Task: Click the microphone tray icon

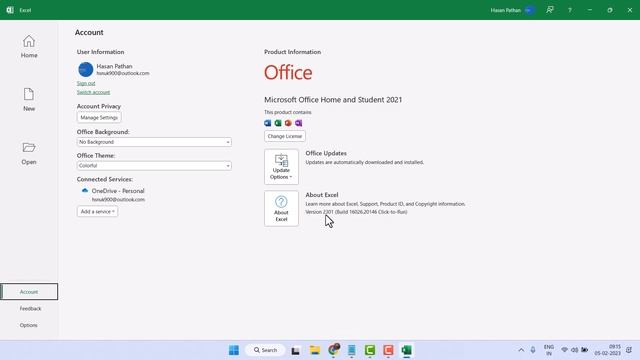Action: click(533, 350)
